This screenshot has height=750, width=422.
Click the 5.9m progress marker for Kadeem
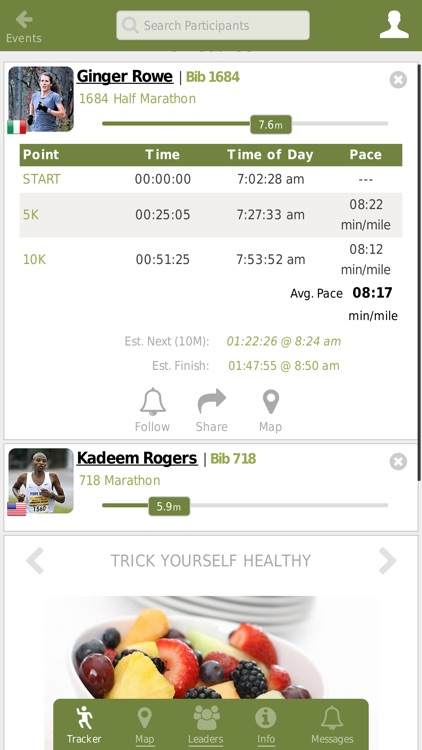point(169,507)
